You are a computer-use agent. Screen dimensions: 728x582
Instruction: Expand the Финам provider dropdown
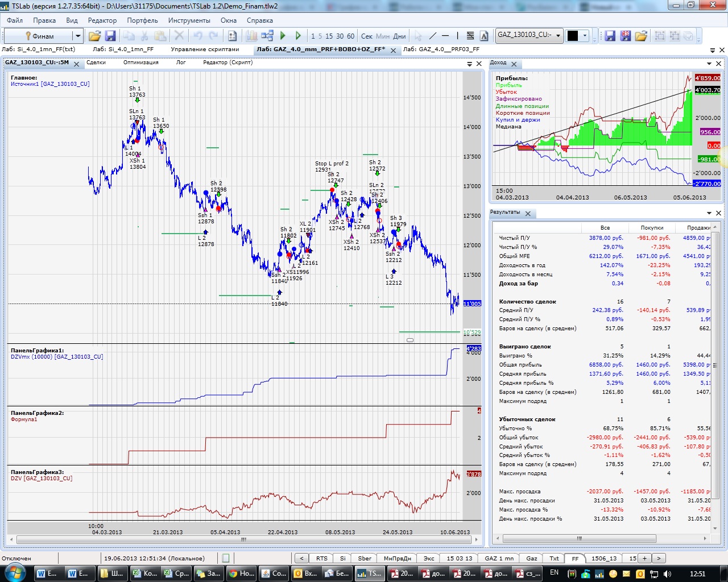click(78, 36)
